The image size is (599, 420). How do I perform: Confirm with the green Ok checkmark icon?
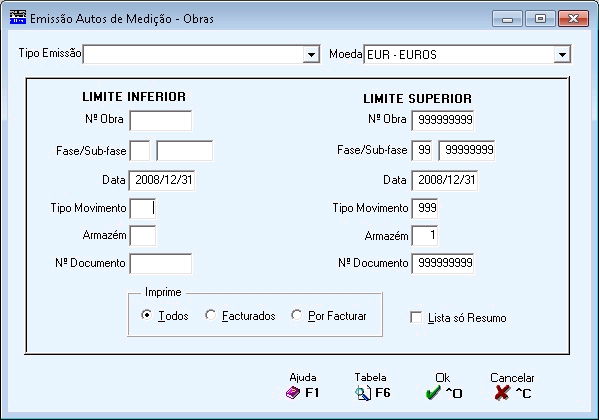(x=433, y=393)
